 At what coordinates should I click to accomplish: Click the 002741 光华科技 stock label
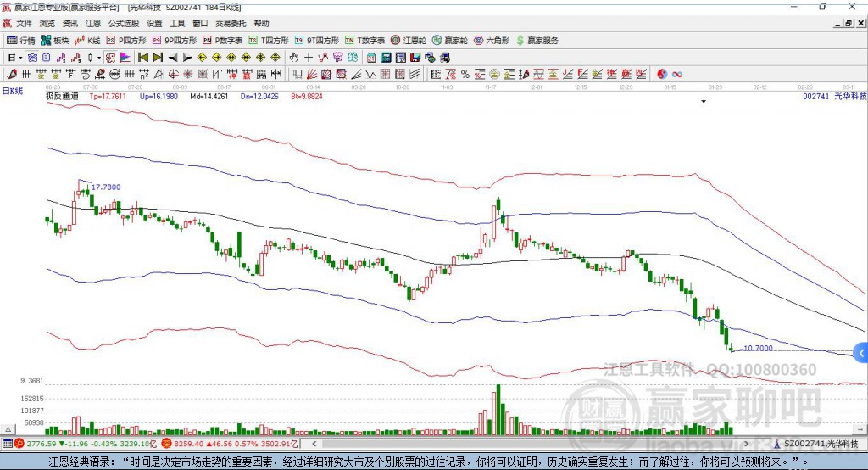coord(834,96)
